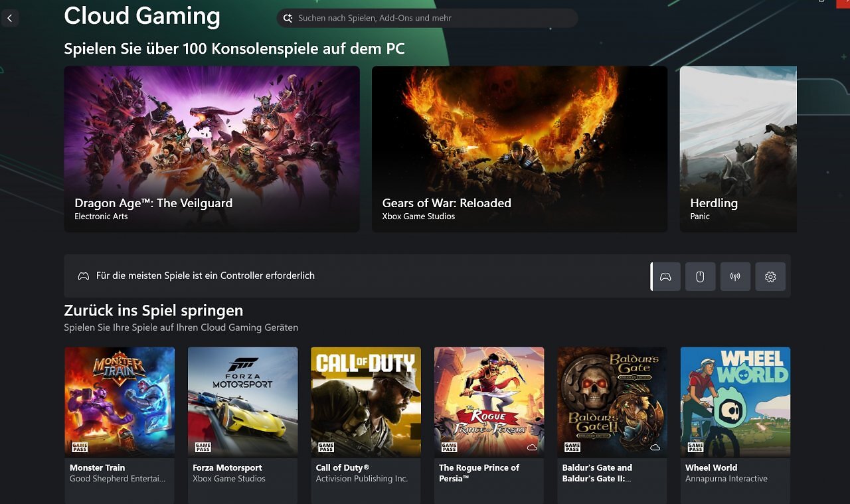850x504 pixels.
Task: Open The Rogue Prince of Persia cover
Action: click(x=489, y=402)
